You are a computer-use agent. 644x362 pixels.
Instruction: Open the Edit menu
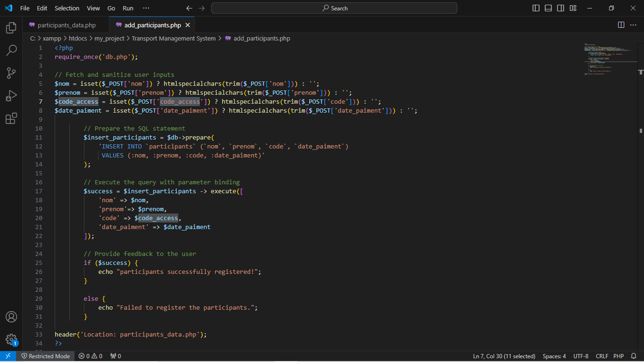(x=42, y=8)
